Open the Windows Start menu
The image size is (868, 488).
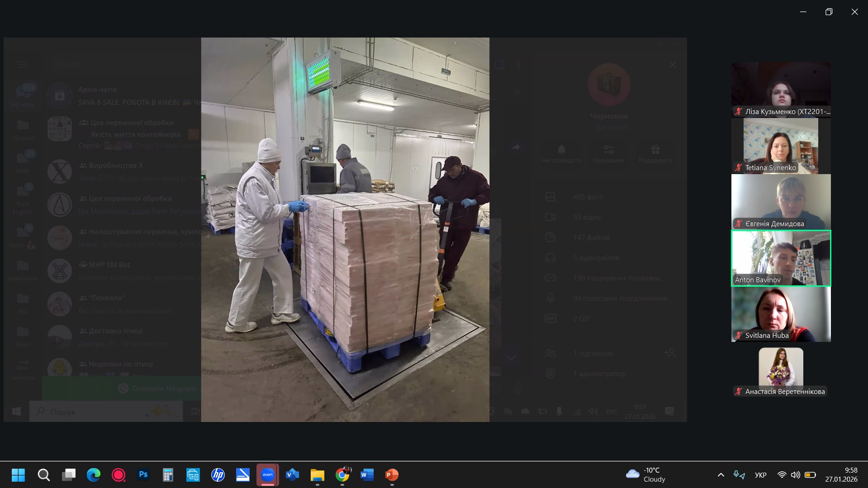[18, 475]
